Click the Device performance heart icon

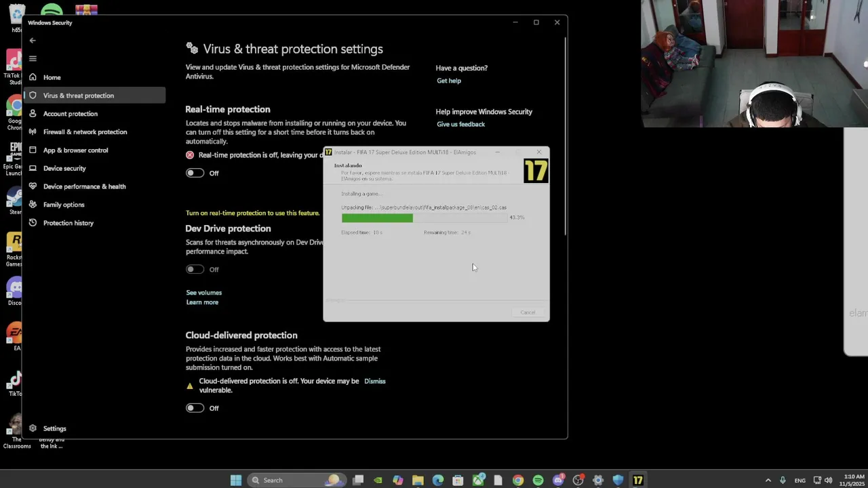(33, 186)
